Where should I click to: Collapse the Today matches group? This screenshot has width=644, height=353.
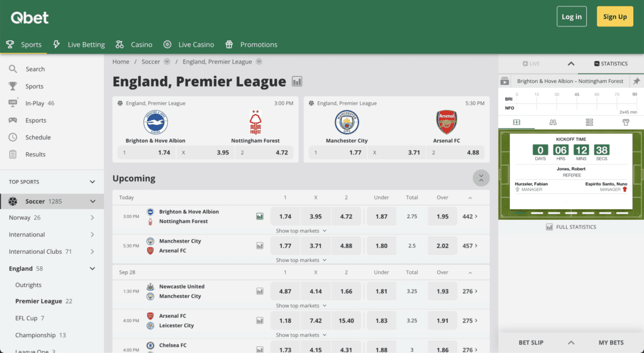point(470,198)
